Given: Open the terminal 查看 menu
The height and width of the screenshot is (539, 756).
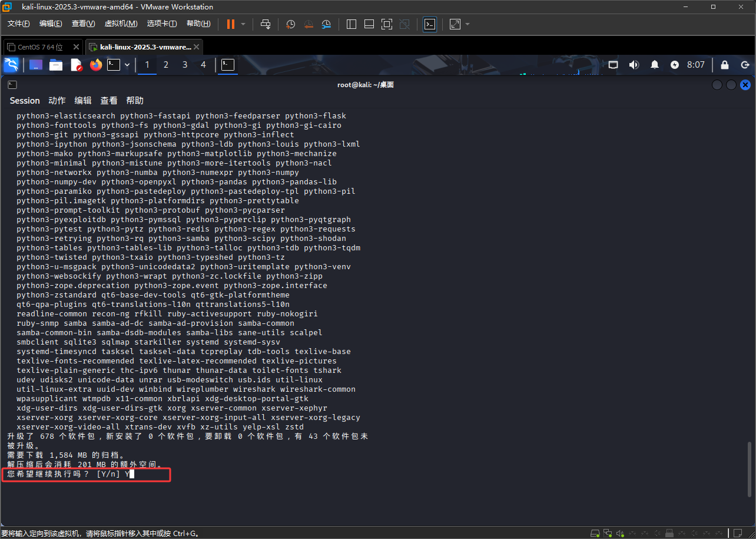Looking at the screenshot, I should (109, 101).
